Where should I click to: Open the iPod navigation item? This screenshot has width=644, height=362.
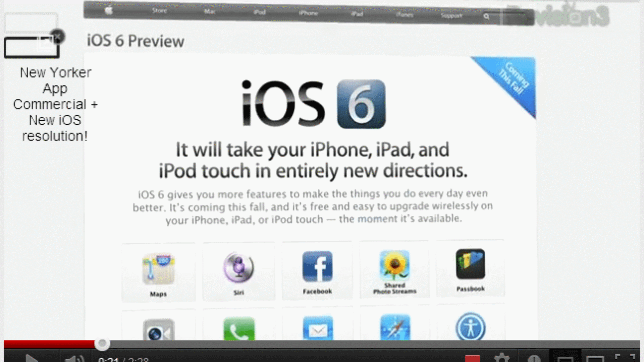click(260, 12)
